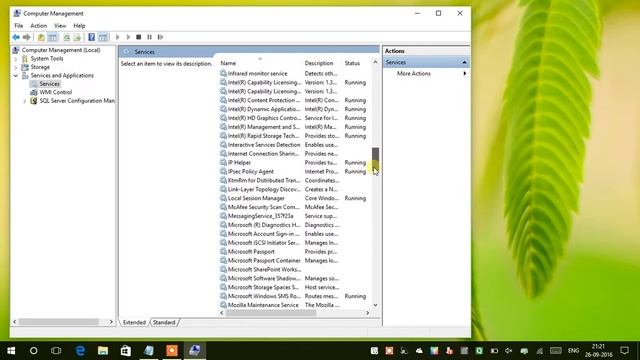Launch Microsoft Edge from taskbar

click(80, 351)
